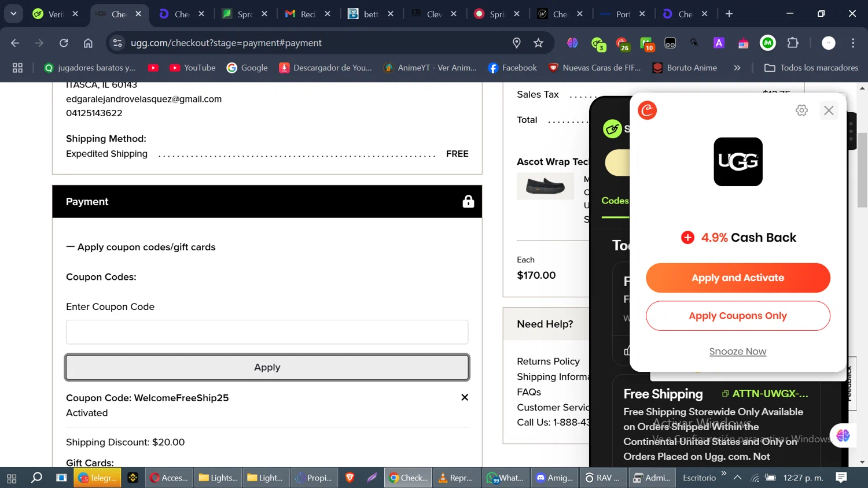868x488 pixels.
Task: Click the page vertical scrollbar
Action: 863,169
